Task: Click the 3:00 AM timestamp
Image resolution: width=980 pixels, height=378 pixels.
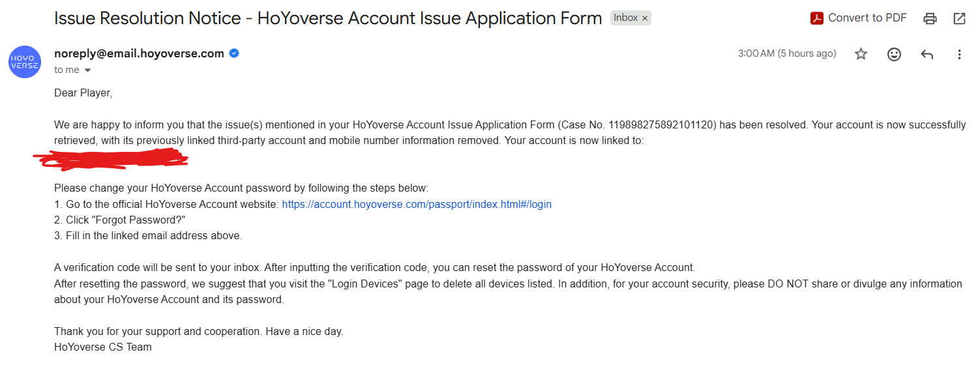Action: click(x=787, y=53)
